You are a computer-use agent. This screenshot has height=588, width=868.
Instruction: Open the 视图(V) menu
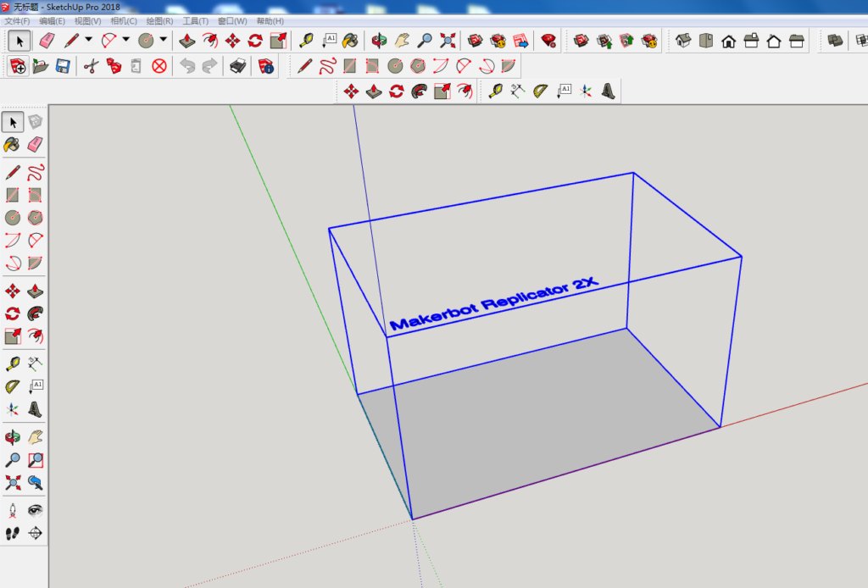(x=87, y=21)
